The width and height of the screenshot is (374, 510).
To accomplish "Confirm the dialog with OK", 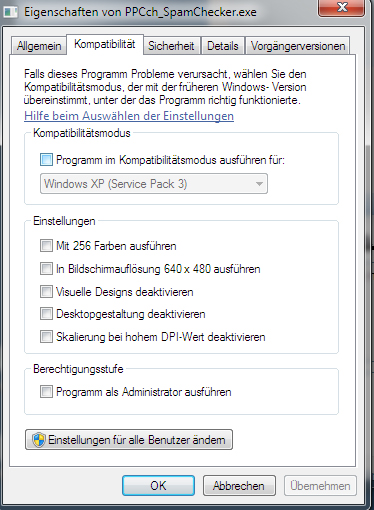I will pos(158,486).
